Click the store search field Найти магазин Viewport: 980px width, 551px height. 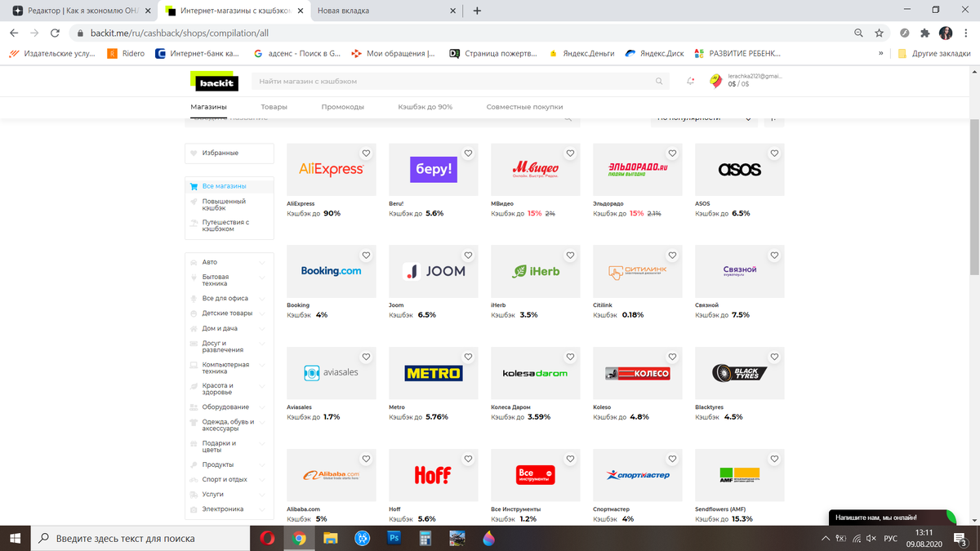(x=460, y=82)
